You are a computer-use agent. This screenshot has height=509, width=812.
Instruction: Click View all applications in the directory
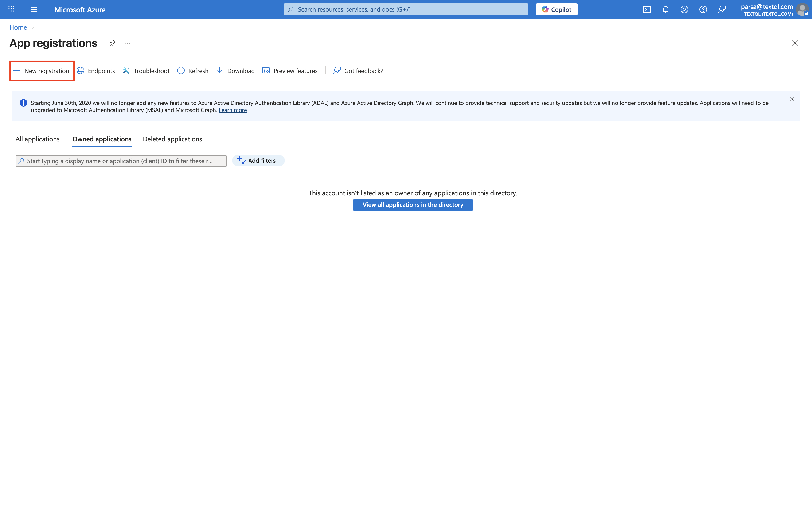click(x=413, y=205)
